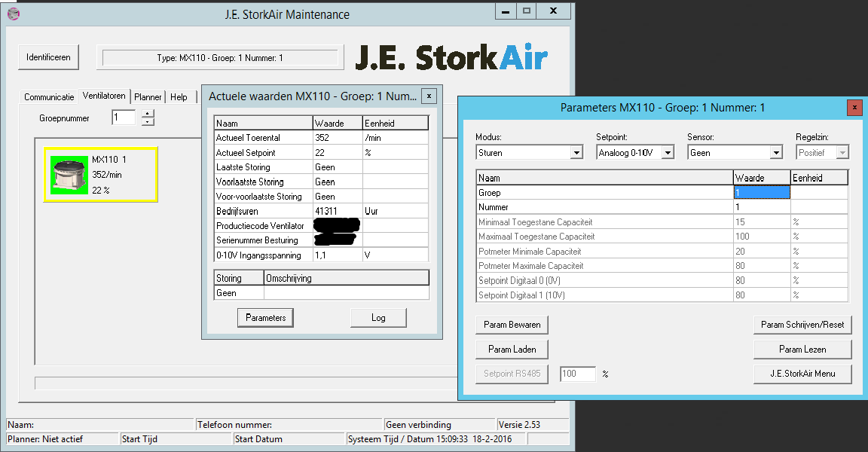Click Param Schrijven/Reset button
The height and width of the screenshot is (452, 868).
coord(802,325)
